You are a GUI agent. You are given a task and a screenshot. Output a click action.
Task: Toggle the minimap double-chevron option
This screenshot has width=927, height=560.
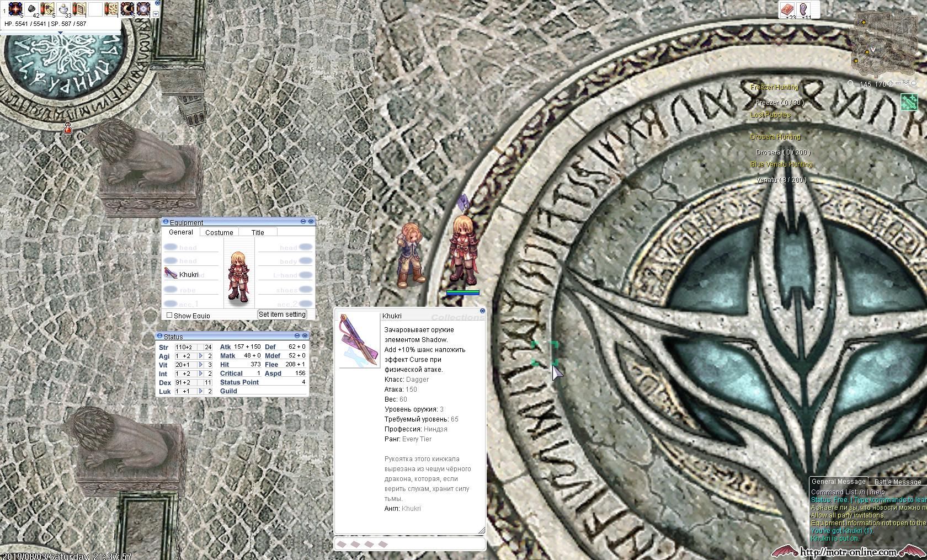click(905, 84)
